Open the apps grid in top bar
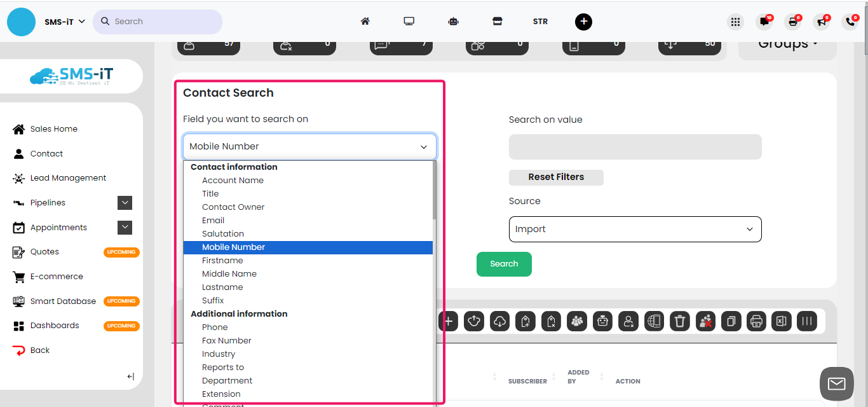 tap(735, 21)
